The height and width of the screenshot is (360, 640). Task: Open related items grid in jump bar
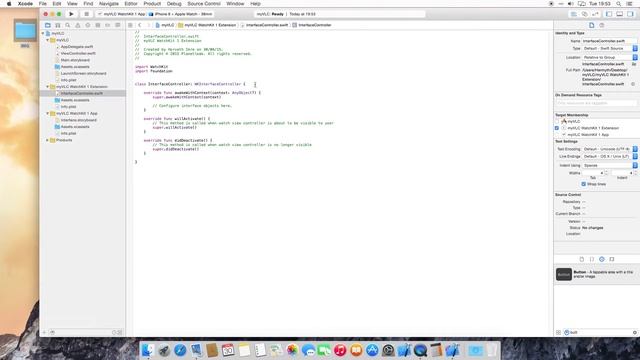click(130, 25)
